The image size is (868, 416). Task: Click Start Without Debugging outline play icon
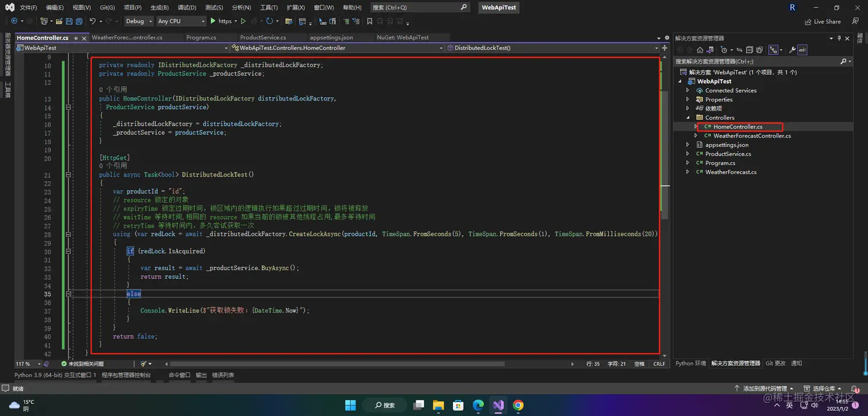243,21
